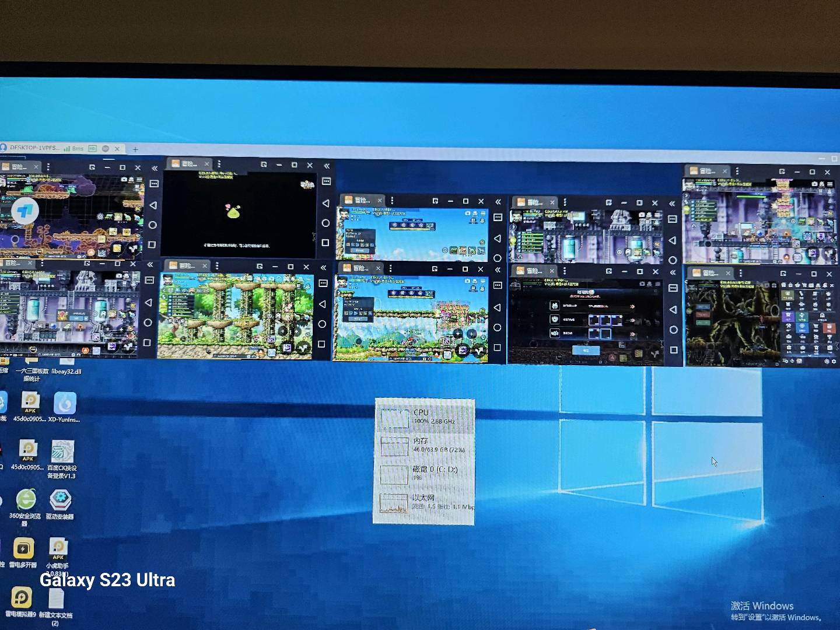
Task: Tap Android back triangle beside top-left coral-map emulator
Action: pos(153,205)
